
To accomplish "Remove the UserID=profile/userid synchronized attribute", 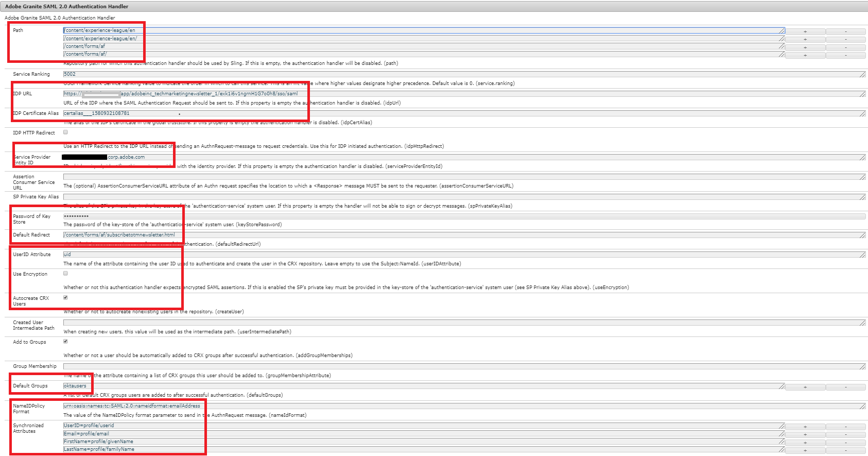I will [x=846, y=427].
